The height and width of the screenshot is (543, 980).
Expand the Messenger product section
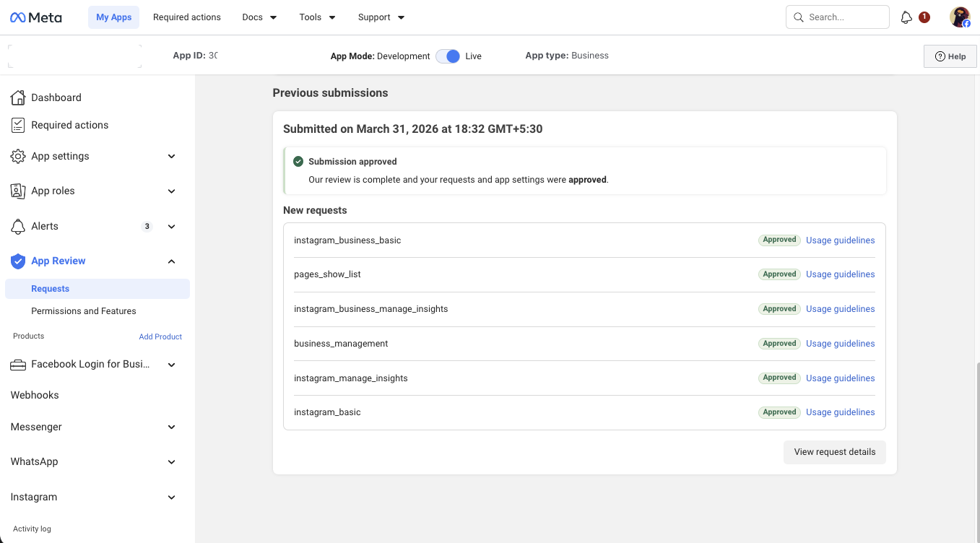coord(171,427)
